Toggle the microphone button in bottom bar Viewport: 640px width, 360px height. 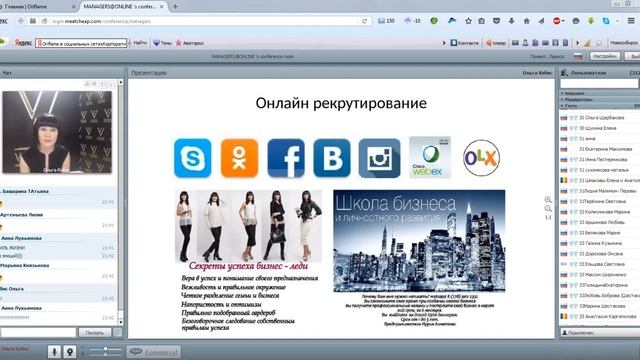click(x=54, y=351)
